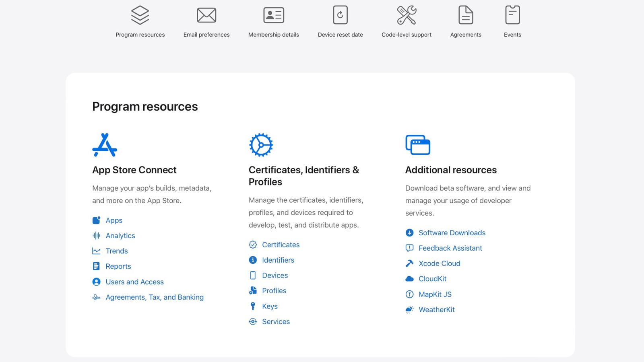Open Xcode Cloud
The width and height of the screenshot is (644, 362).
coord(439,263)
